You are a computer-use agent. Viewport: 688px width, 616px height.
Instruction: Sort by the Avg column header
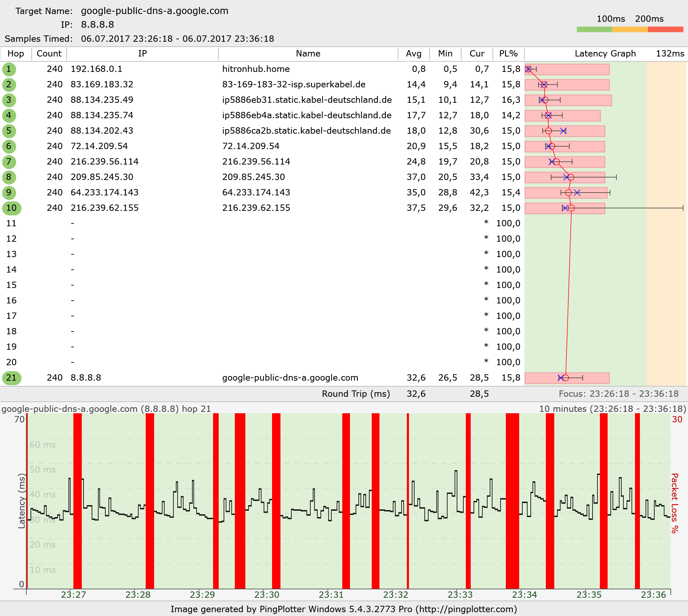pyautogui.click(x=414, y=54)
